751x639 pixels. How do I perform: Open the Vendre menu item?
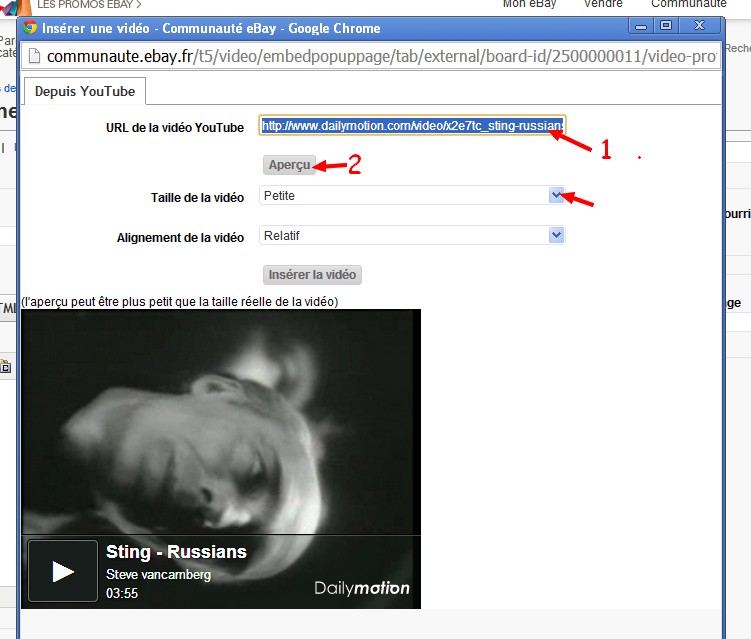603,4
